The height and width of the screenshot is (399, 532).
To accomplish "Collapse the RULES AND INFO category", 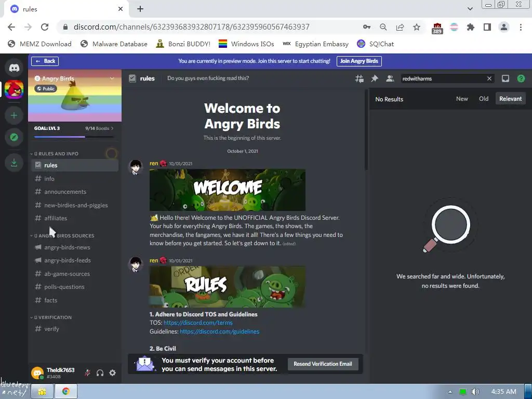I will (56, 154).
